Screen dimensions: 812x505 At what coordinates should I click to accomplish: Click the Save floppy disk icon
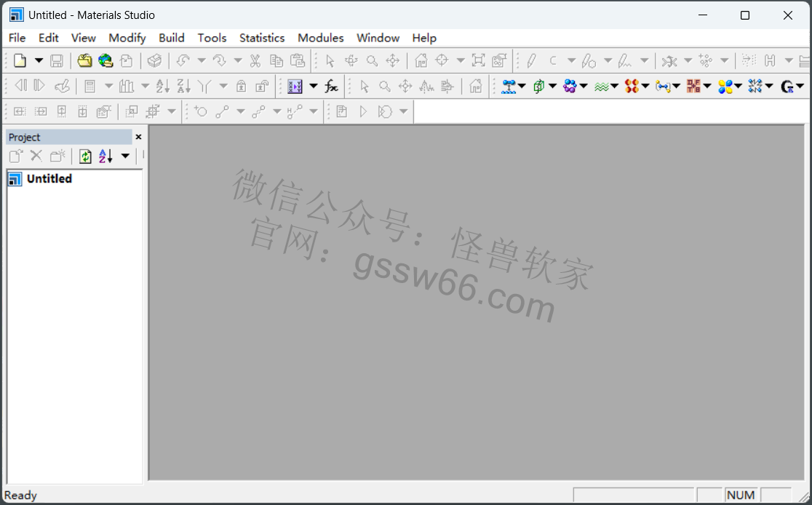point(57,60)
